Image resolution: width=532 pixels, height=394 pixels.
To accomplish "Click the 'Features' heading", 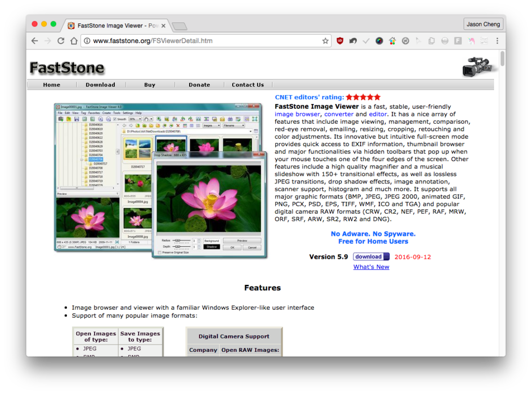I will 262,288.
